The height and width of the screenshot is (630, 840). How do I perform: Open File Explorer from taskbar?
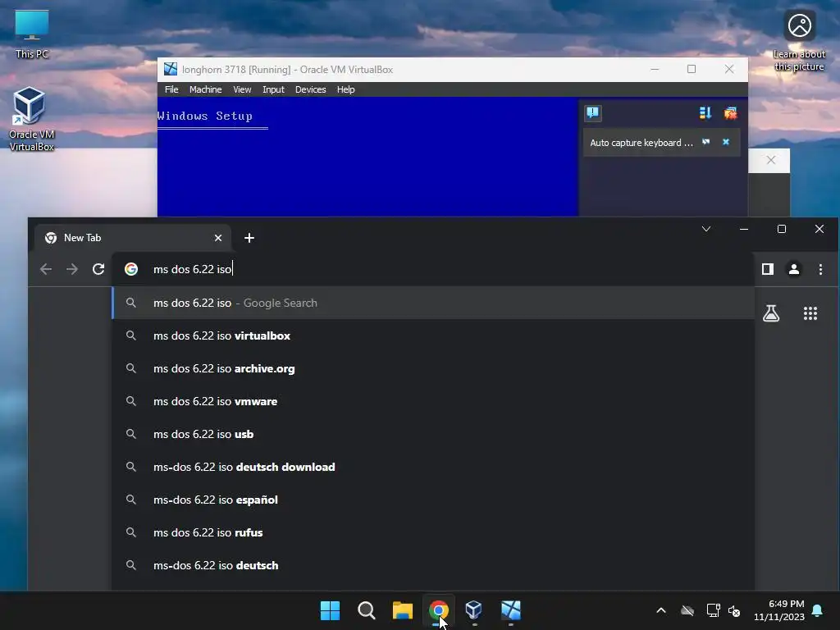coord(402,610)
